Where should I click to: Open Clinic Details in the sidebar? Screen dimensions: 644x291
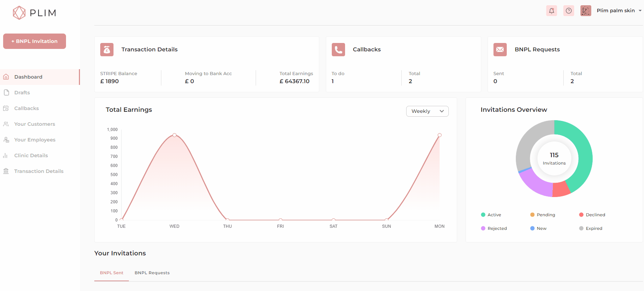(x=31, y=155)
